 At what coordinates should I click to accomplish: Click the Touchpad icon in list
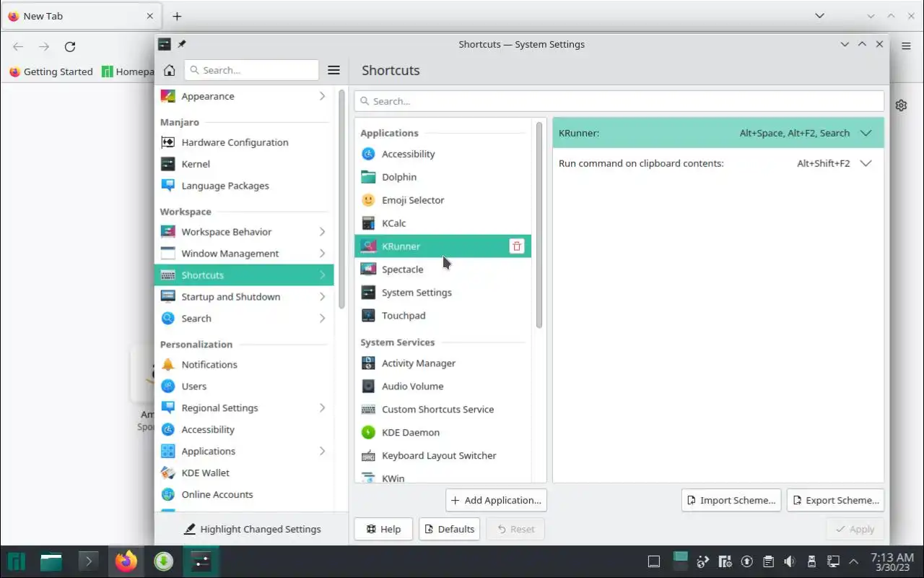click(369, 316)
